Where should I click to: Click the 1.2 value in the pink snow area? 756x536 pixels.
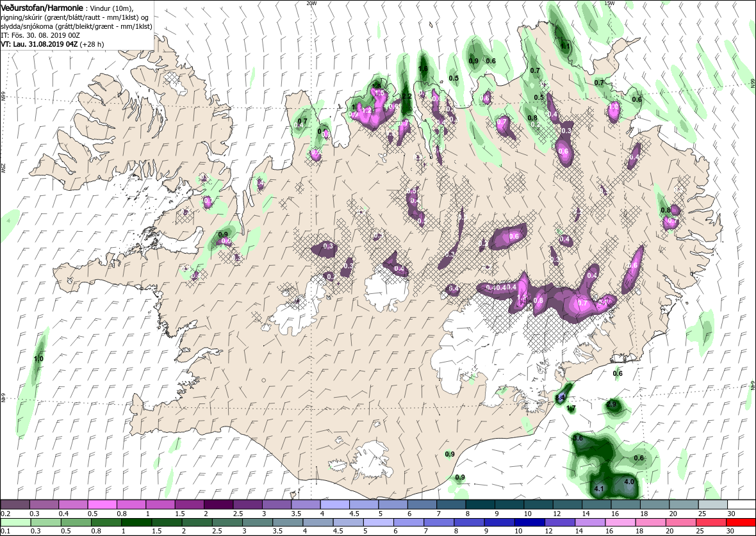pos(366,110)
